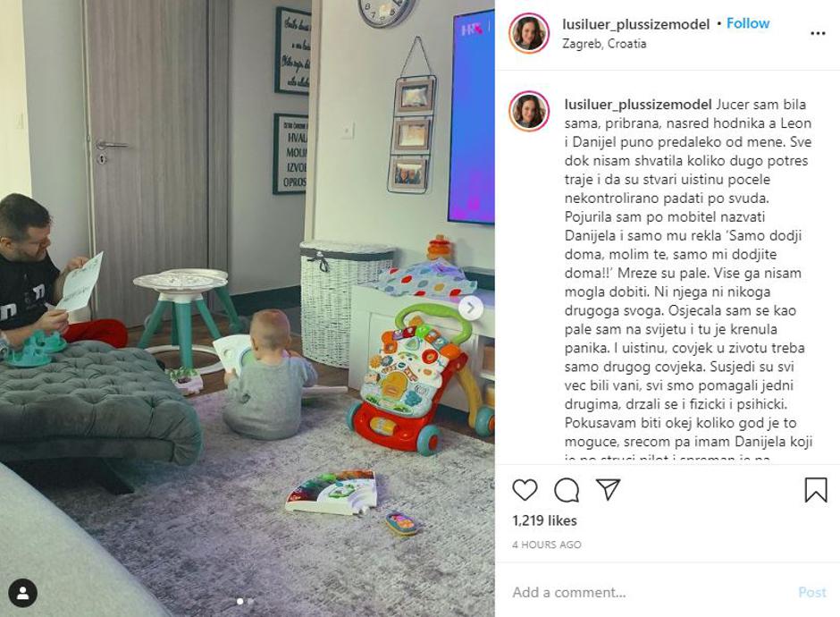Select first carousel dot indicator
The image size is (840, 617).
[240, 602]
